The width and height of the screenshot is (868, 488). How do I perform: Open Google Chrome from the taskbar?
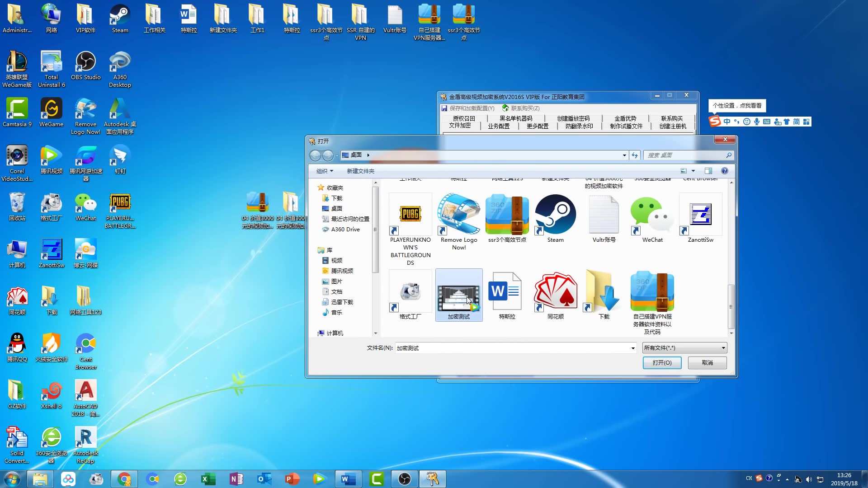click(124, 479)
